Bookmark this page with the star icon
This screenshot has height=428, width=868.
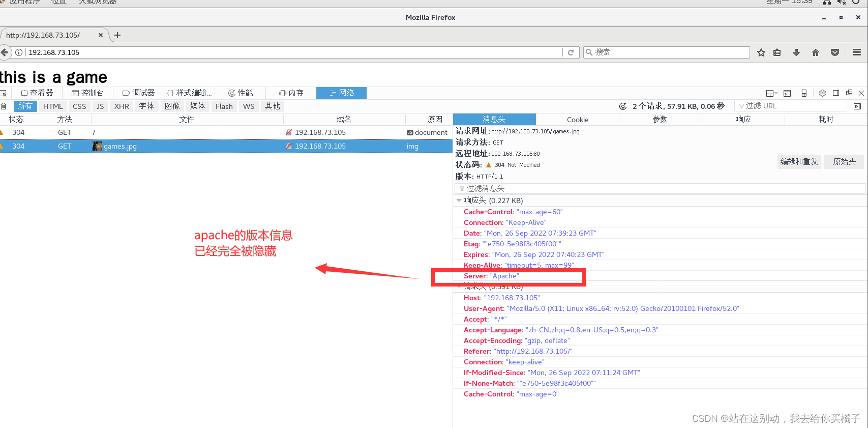pos(761,52)
